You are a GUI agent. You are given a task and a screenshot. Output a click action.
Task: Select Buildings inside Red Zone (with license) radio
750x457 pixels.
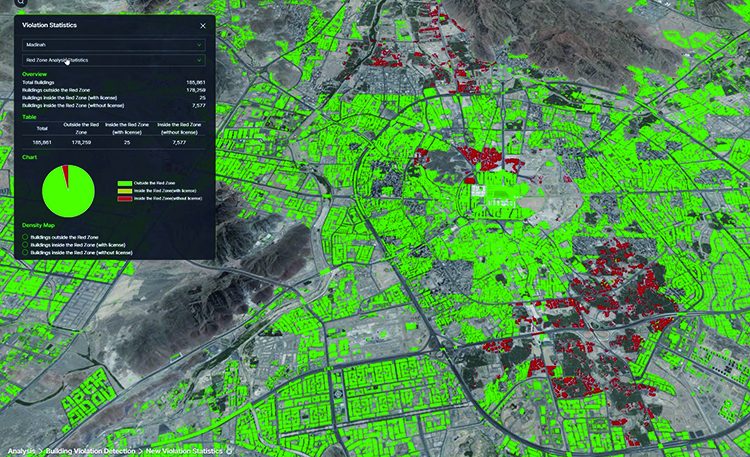pyautogui.click(x=25, y=245)
